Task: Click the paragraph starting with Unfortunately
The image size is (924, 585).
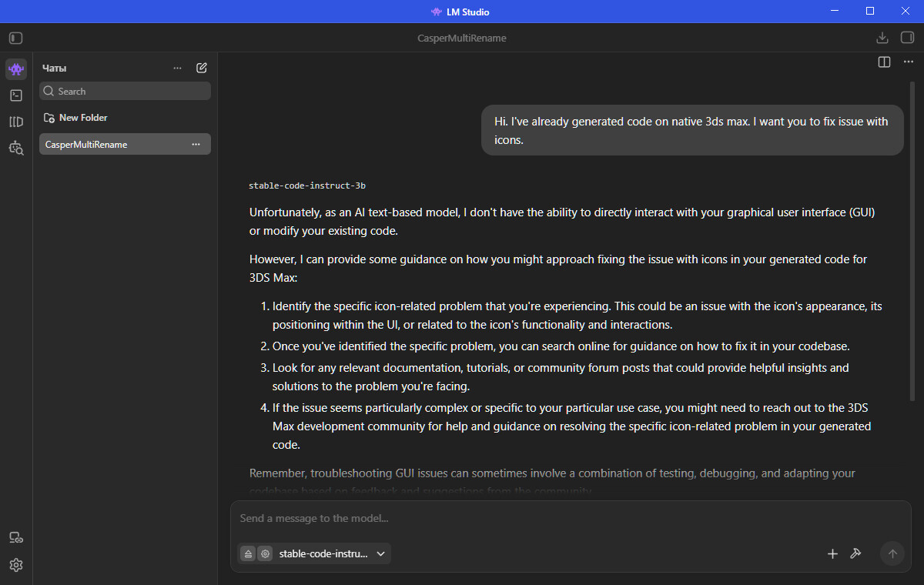Action: coord(562,222)
